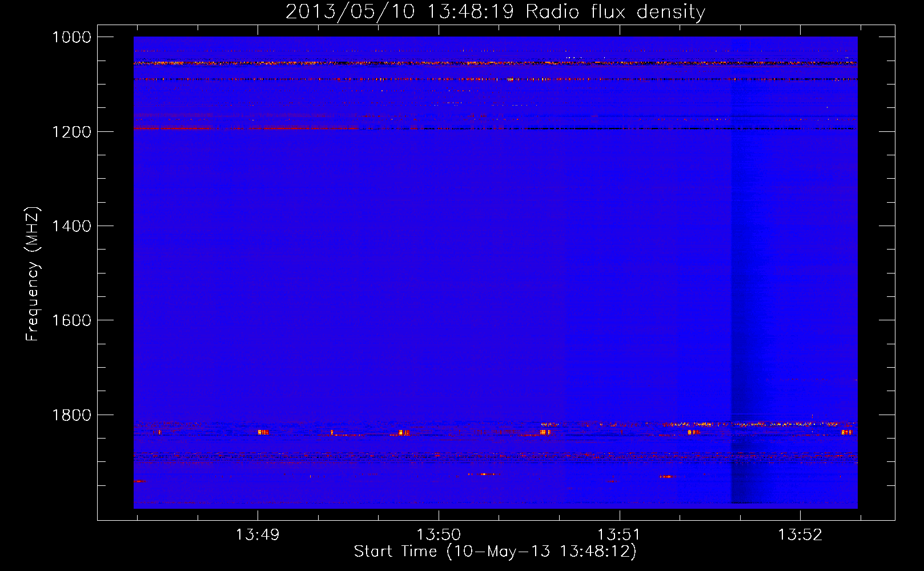Select the 1400 frequency tick label
This screenshot has width=924, height=571.
point(71,226)
